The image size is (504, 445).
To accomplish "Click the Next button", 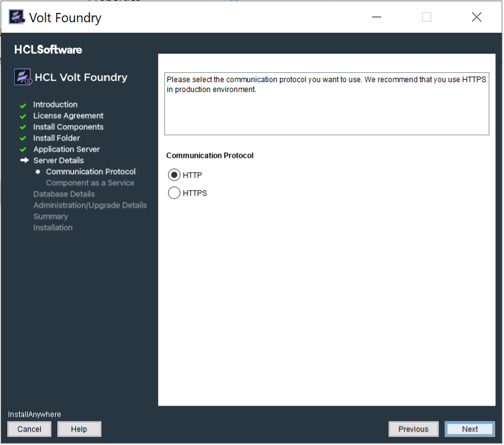I will click(x=470, y=430).
